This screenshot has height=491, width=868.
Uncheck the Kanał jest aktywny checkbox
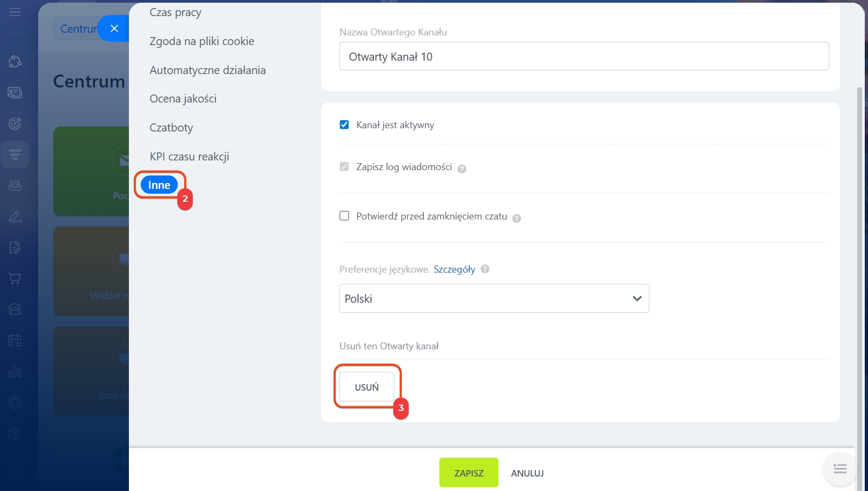[x=344, y=125]
